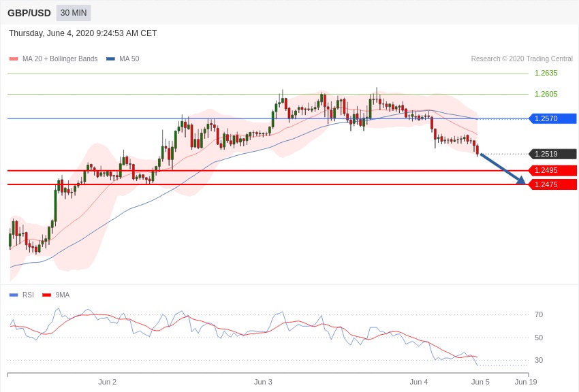Screen dimensions: 579x392
Task: Click the RSI legend label
Action: point(28,295)
